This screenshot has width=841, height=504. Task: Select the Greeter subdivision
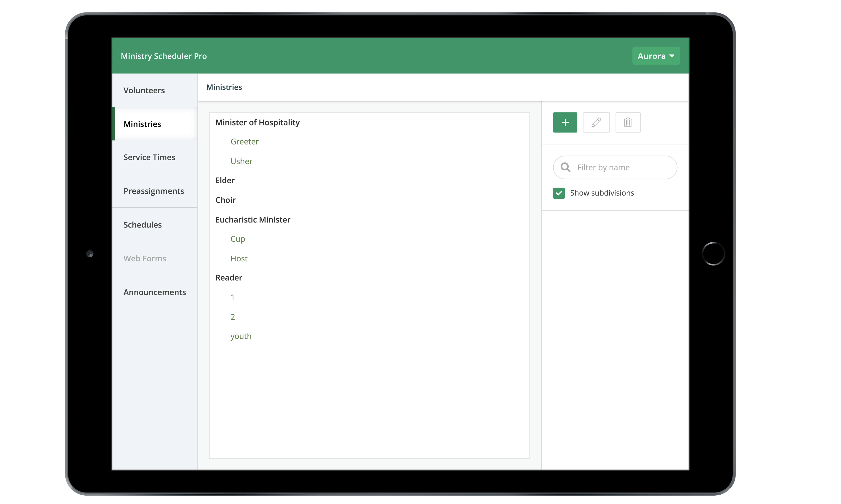244,142
